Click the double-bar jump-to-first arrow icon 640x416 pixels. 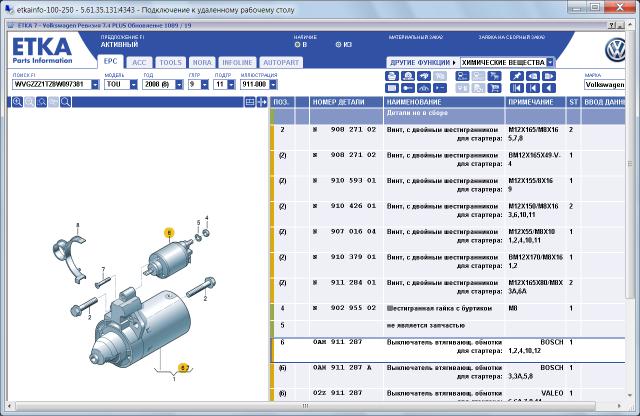517,88
